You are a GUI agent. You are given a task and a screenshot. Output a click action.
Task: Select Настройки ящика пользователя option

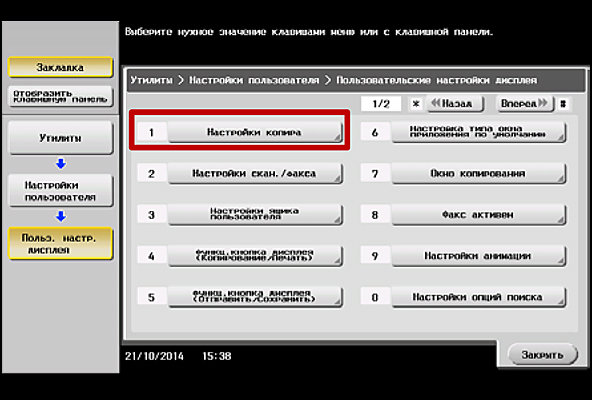255,215
